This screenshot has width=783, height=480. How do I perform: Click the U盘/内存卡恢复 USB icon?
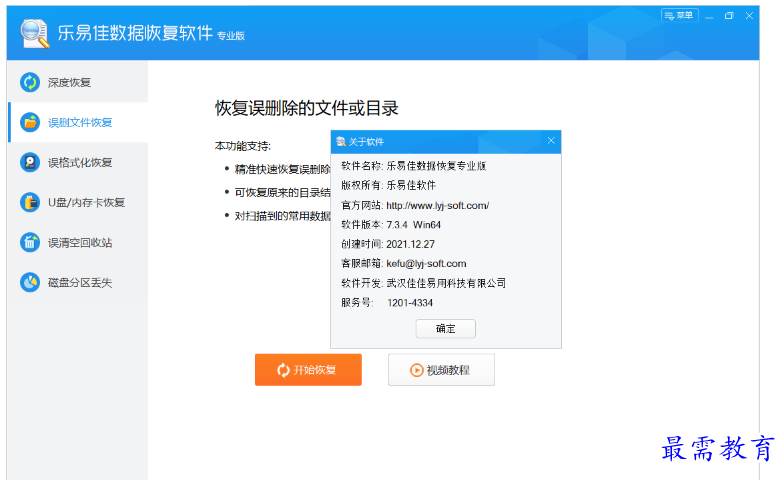tap(30, 202)
